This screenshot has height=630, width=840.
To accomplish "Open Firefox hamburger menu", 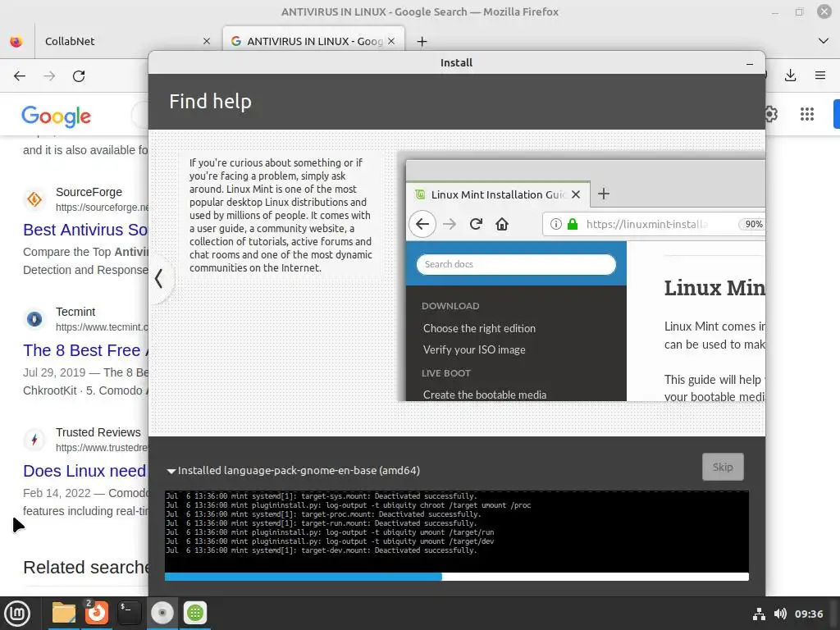I will [820, 75].
